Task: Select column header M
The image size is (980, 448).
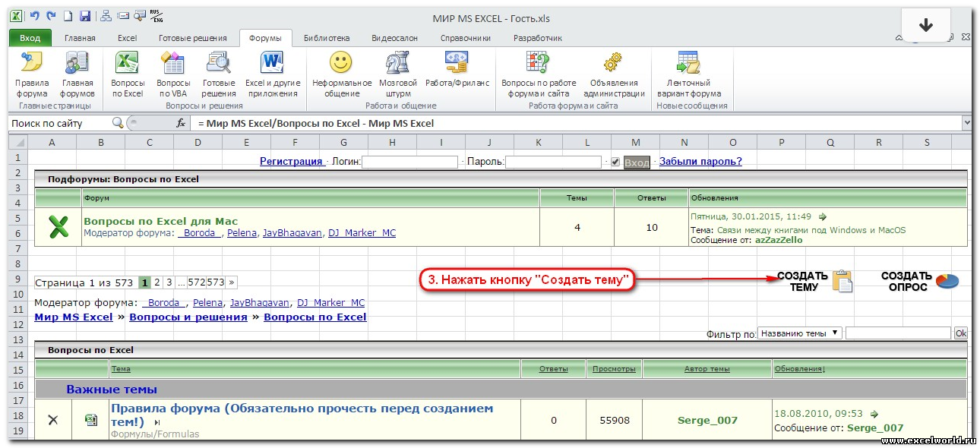Action: point(635,142)
